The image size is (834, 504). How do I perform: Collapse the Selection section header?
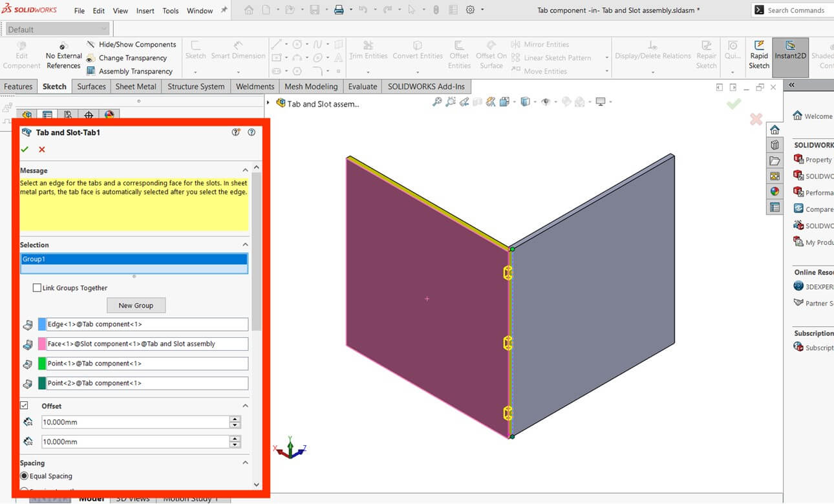click(x=246, y=244)
